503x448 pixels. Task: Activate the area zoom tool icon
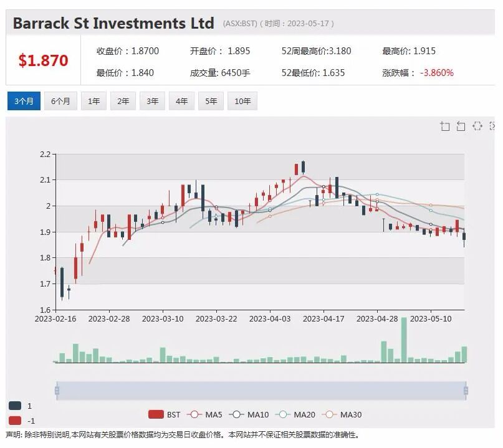444,126
